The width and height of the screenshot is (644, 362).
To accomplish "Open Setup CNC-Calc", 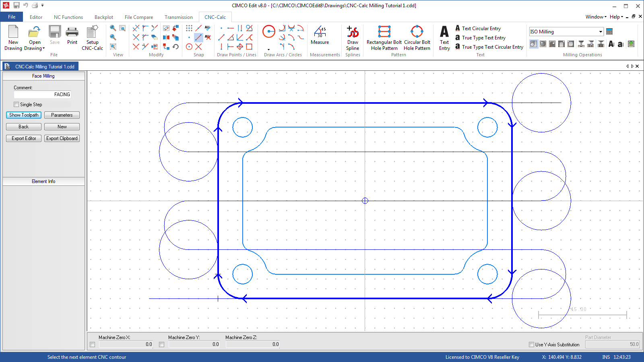I will pos(92,37).
